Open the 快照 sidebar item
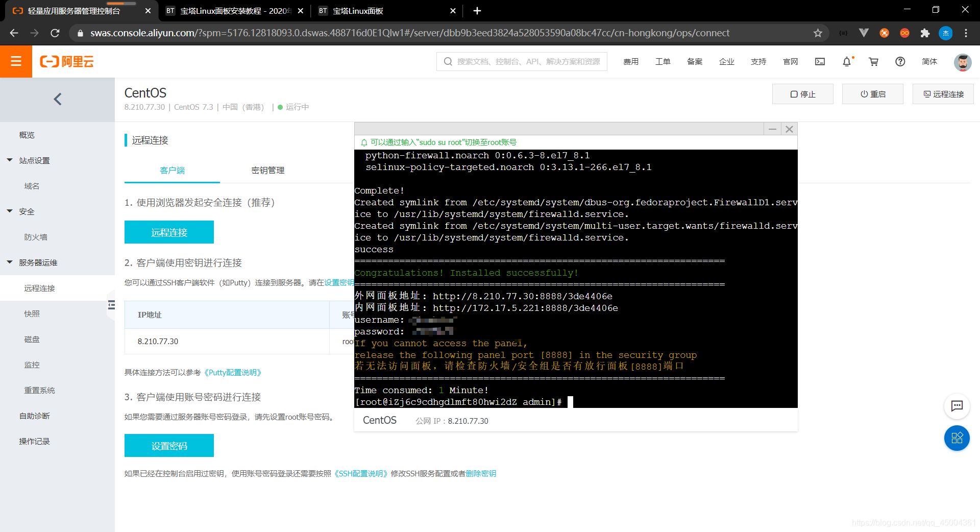 pyautogui.click(x=32, y=313)
